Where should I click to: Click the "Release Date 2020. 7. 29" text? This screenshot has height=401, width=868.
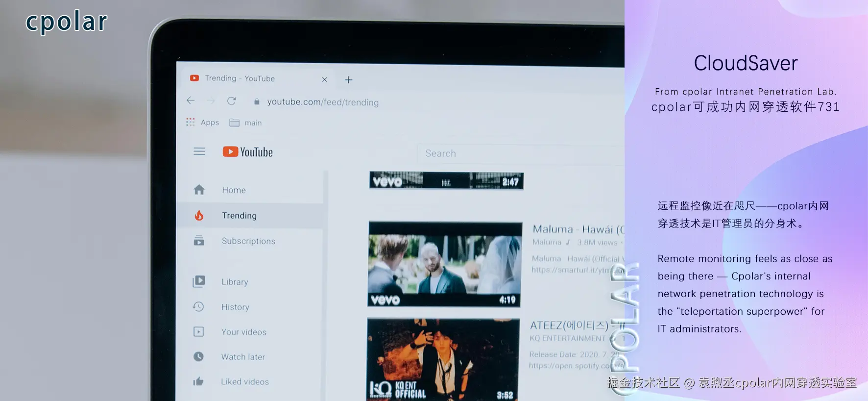tap(575, 354)
